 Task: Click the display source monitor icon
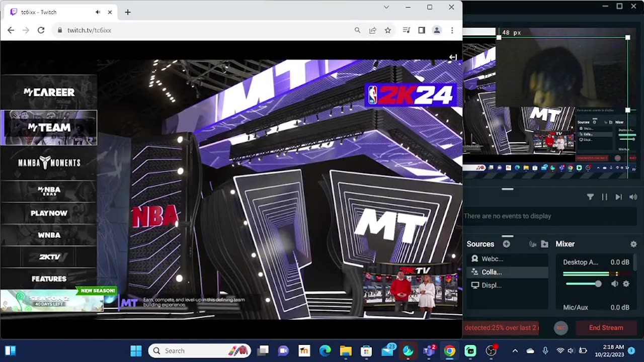[x=474, y=285]
